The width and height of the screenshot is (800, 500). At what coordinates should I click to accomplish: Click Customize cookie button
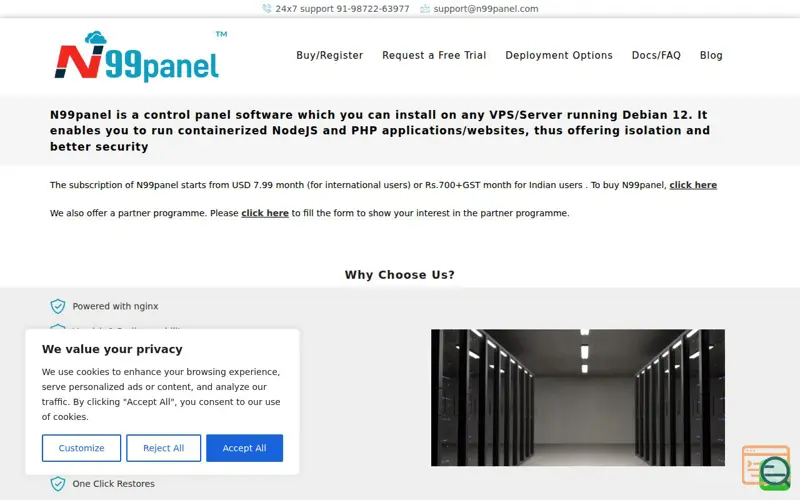82,448
